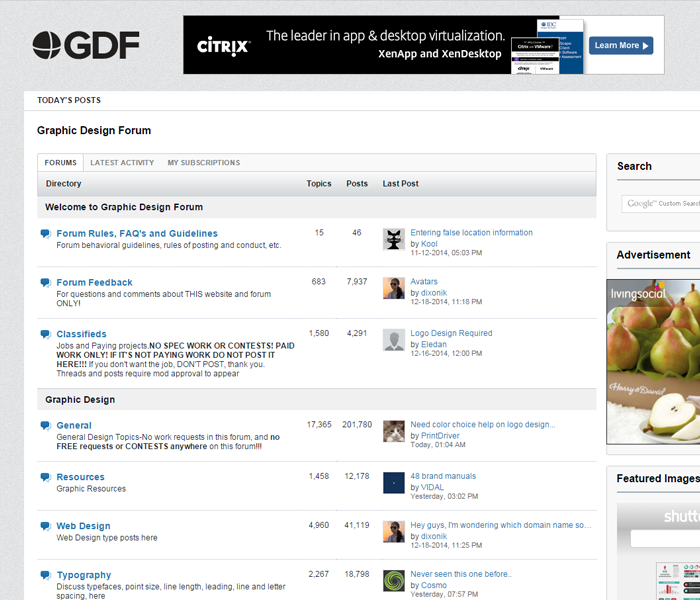Click the Topics column header
The width and height of the screenshot is (700, 600).
(319, 184)
